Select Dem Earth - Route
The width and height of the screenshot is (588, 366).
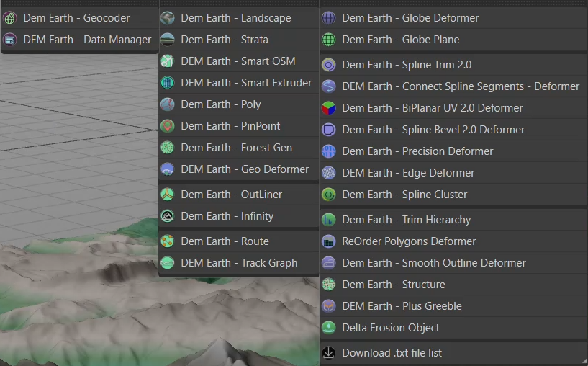pyautogui.click(x=239, y=241)
